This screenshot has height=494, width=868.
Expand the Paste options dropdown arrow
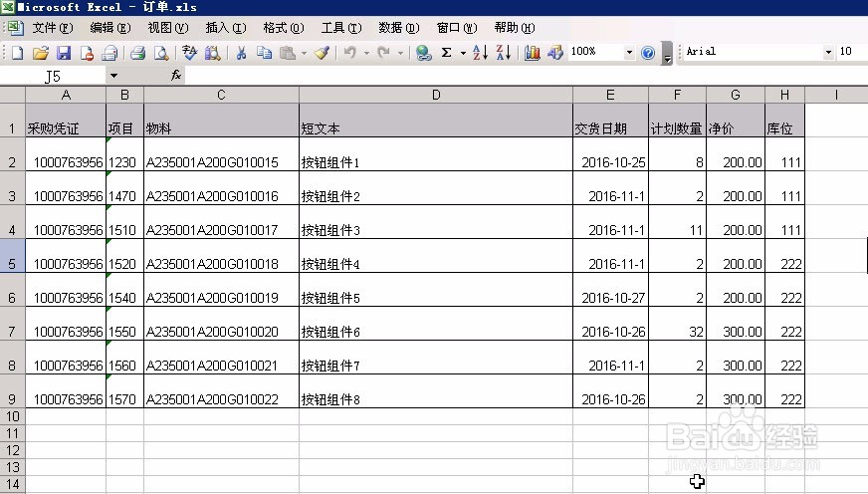tap(304, 53)
